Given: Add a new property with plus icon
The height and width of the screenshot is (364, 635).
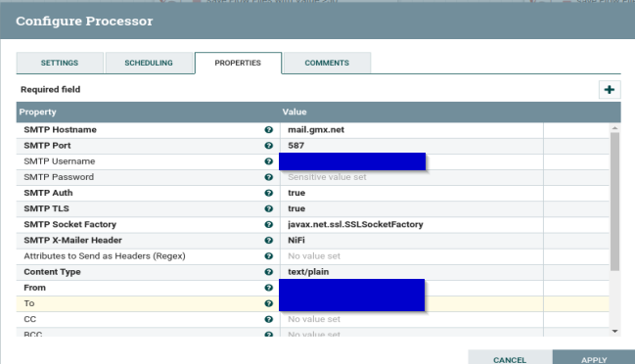Looking at the screenshot, I should (610, 89).
